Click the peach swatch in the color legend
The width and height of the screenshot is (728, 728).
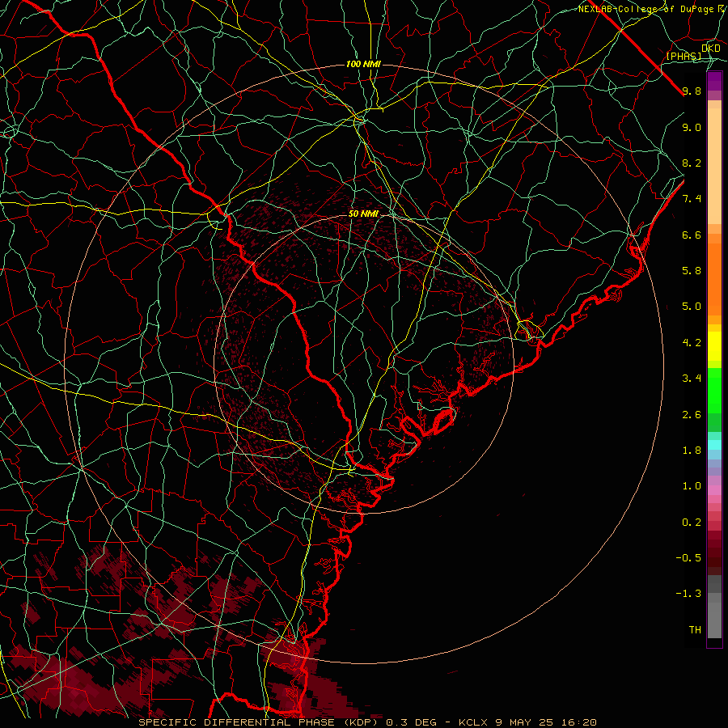pos(714,166)
